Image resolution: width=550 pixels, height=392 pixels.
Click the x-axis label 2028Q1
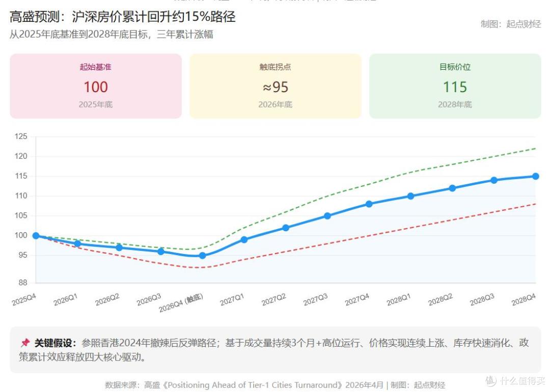pyautogui.click(x=398, y=300)
